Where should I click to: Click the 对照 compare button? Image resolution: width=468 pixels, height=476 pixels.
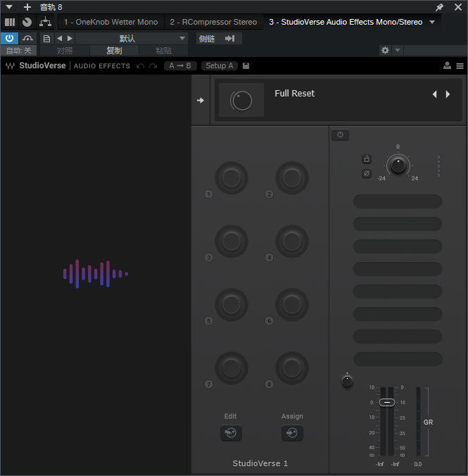[x=65, y=51]
